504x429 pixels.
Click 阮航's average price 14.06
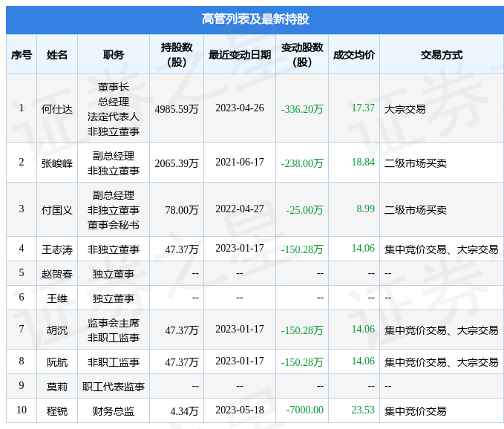coord(363,361)
